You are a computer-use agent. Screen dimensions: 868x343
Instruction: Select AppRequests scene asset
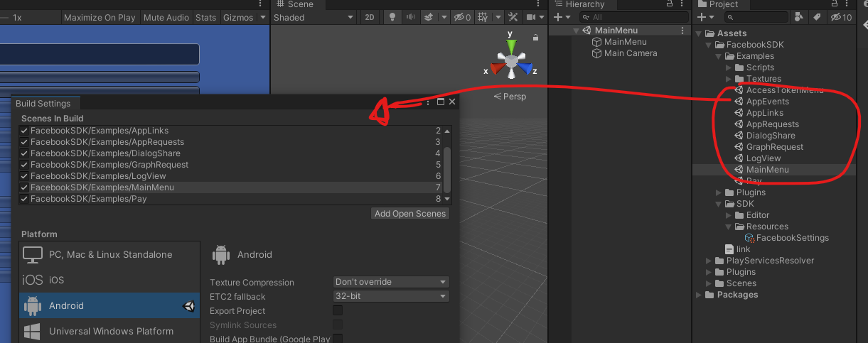(x=766, y=124)
